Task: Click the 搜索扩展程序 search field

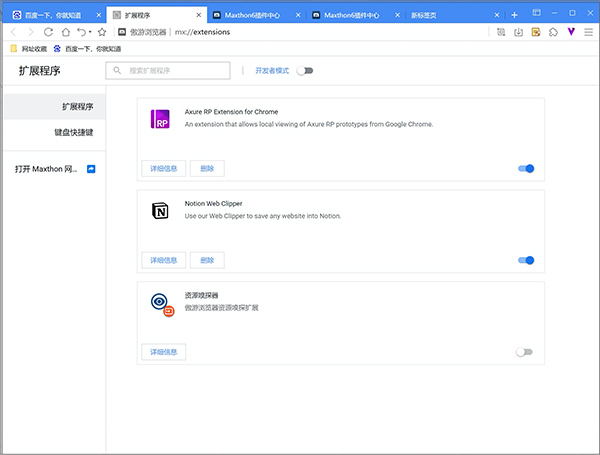Action: (x=170, y=71)
